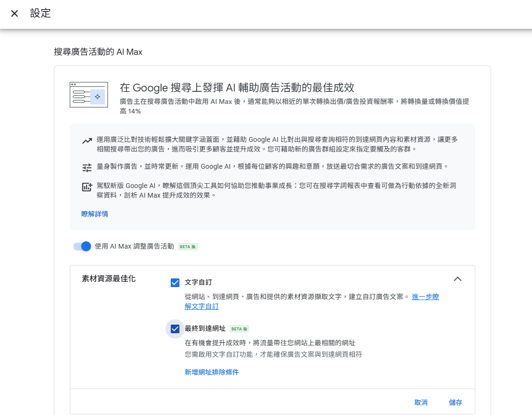Click the 在 Google 搜尋上發揮 AI 輔助 headline

[237, 88]
